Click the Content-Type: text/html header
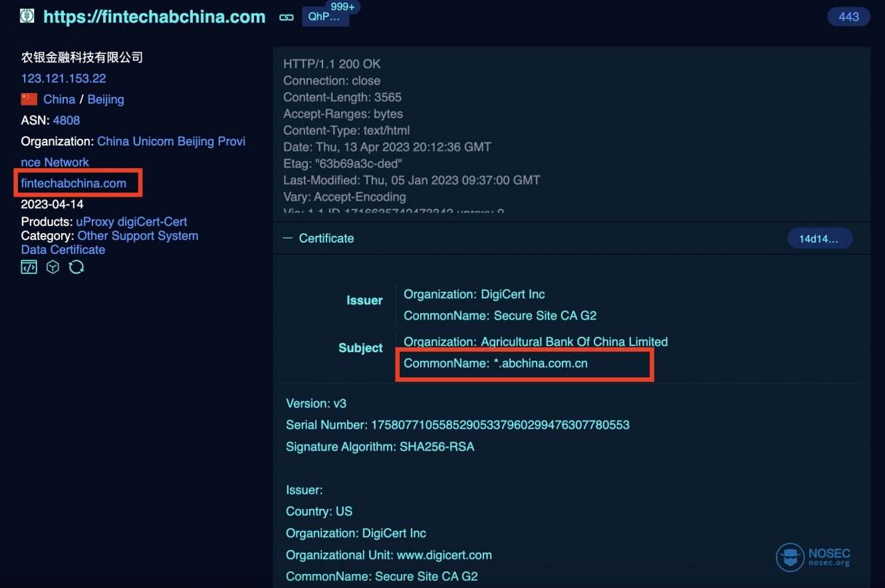Image resolution: width=885 pixels, height=588 pixels. (346, 131)
